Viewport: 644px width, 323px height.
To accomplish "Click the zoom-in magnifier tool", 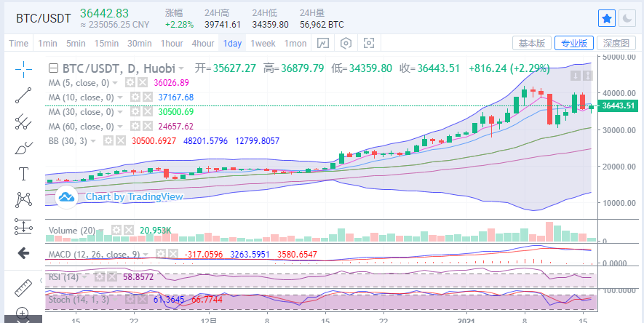I will tap(23, 314).
